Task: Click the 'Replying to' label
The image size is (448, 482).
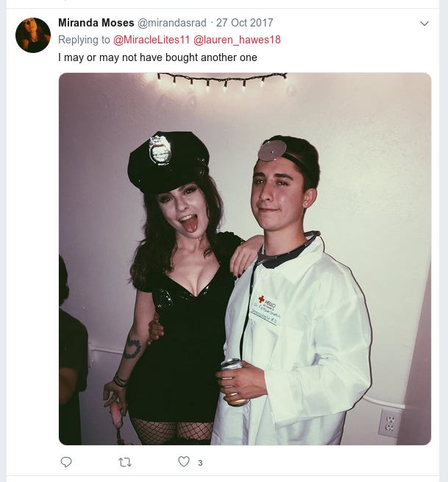Action: click(x=84, y=40)
